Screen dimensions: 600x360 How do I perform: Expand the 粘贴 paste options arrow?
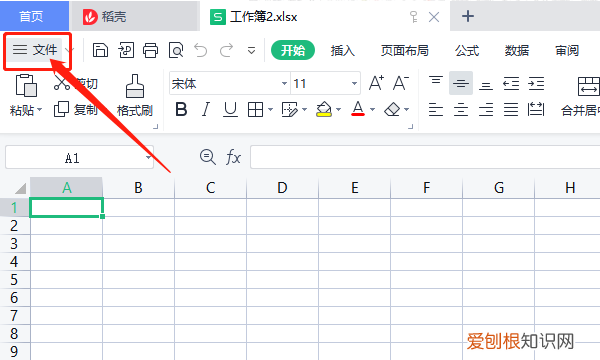pyautogui.click(x=39, y=110)
